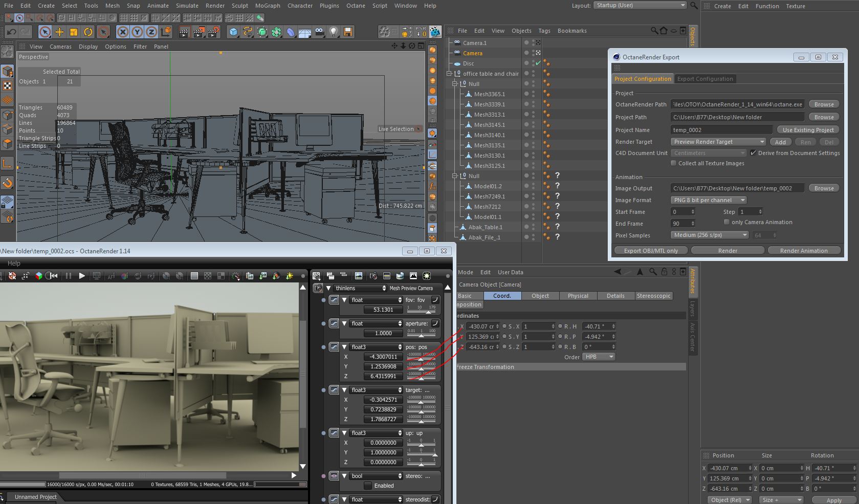Enable Collect all Texture Images checkbox

point(673,163)
